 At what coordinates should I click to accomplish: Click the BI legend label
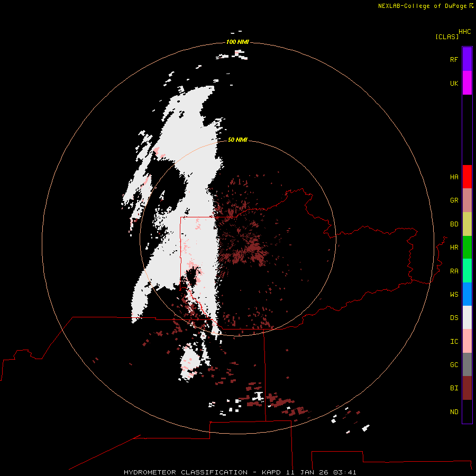[x=454, y=388]
